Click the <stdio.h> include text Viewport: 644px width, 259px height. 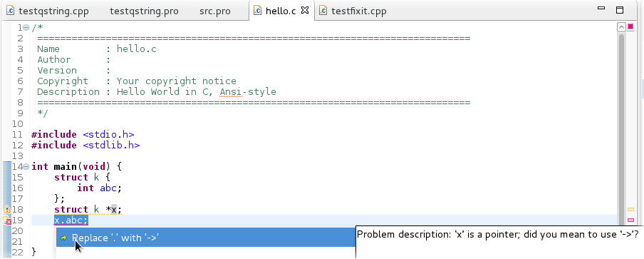coord(108,134)
